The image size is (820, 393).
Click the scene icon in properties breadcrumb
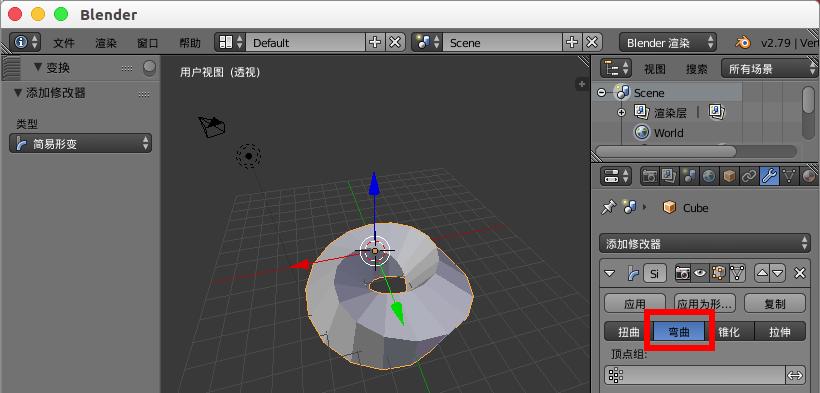pos(630,208)
